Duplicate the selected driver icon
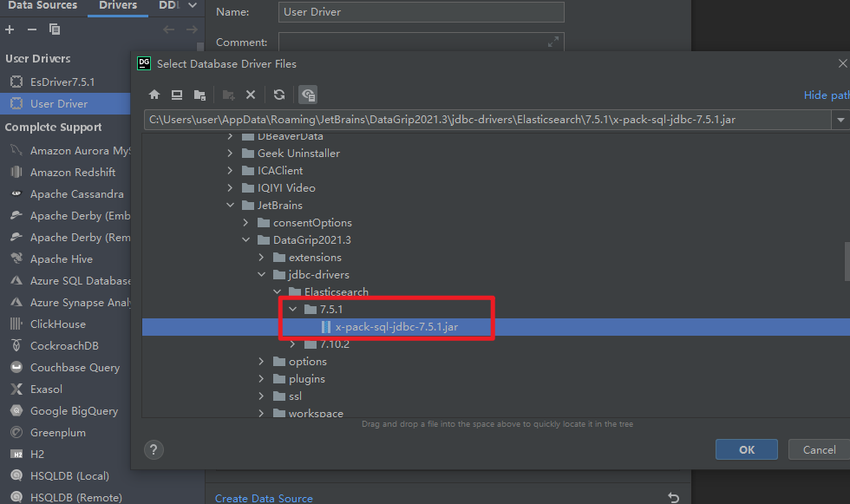Screen dimensions: 850x504 click(54, 29)
